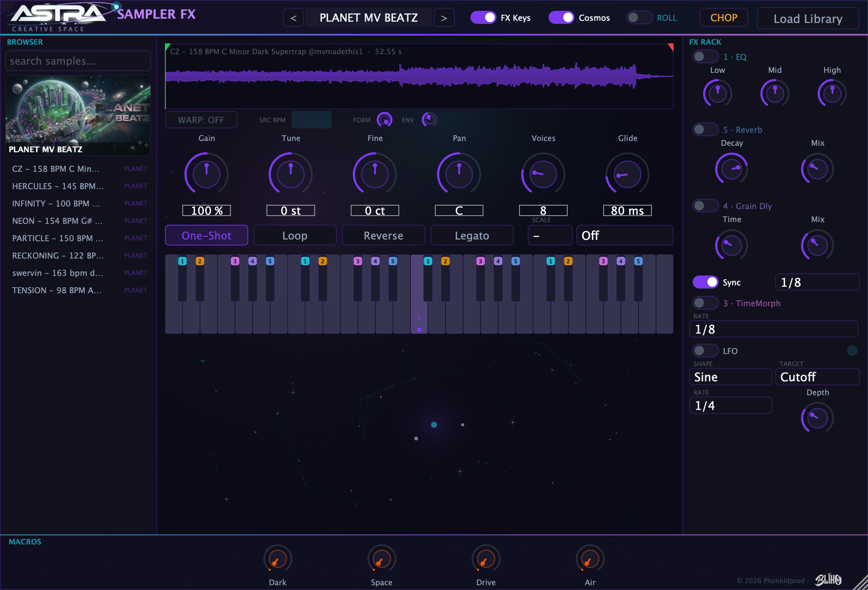Click the CHOP button
The height and width of the screenshot is (590, 868).
pyautogui.click(x=723, y=18)
